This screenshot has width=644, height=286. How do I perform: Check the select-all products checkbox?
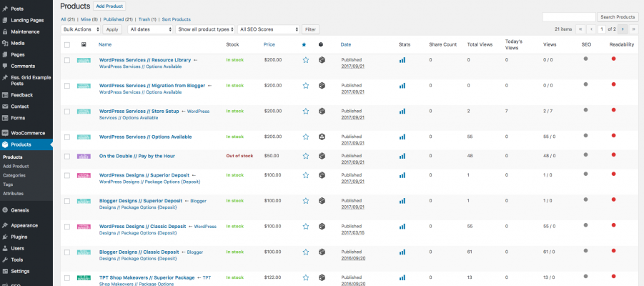pos(67,44)
